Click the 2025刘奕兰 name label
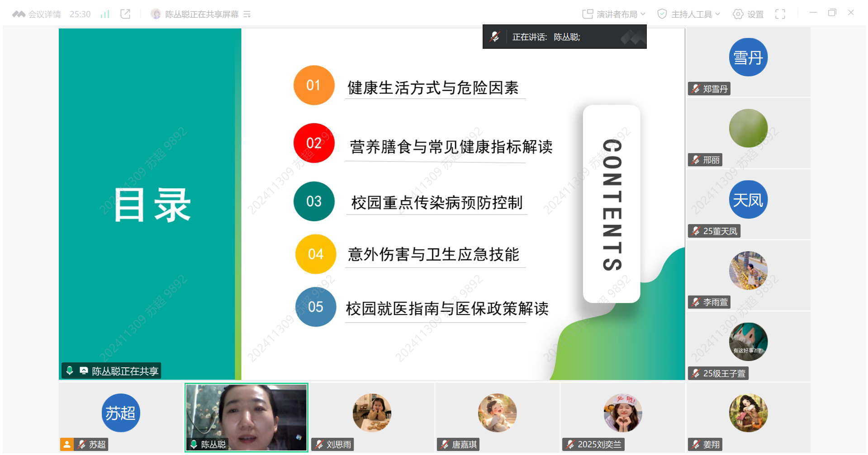 tap(599, 445)
